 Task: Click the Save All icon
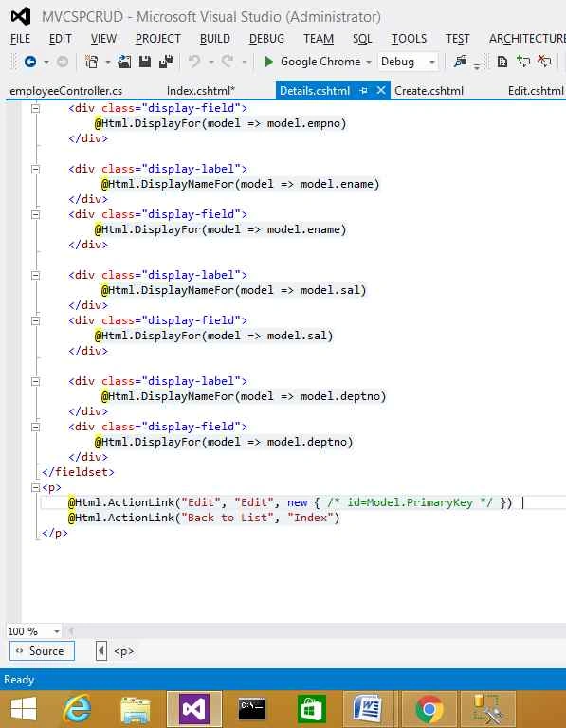[166, 62]
